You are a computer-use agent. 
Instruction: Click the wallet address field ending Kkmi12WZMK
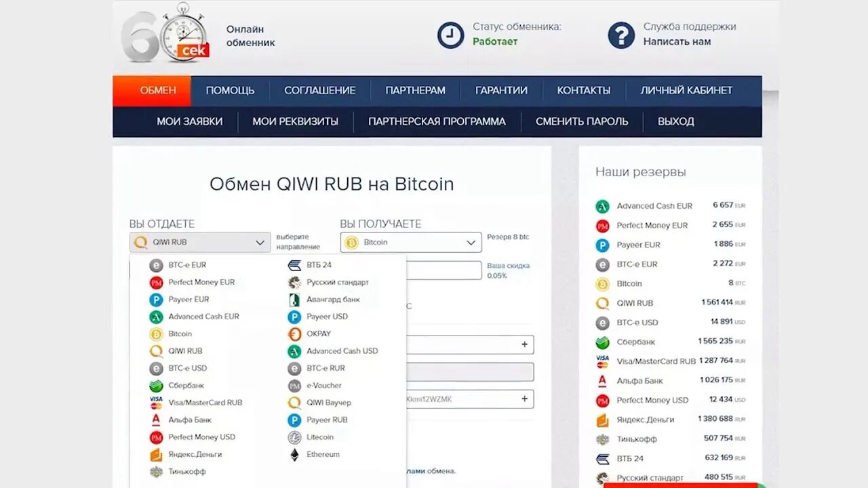tap(470, 399)
